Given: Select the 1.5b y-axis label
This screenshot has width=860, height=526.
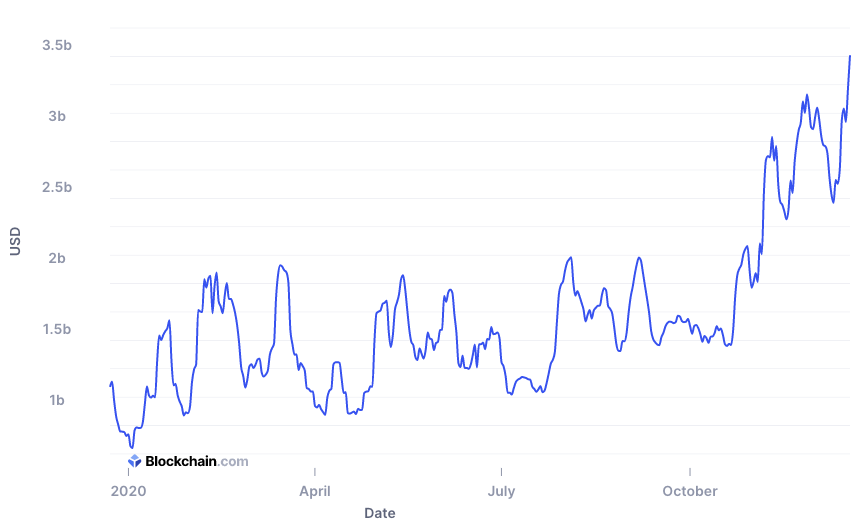Looking at the screenshot, I should pyautogui.click(x=56, y=330).
